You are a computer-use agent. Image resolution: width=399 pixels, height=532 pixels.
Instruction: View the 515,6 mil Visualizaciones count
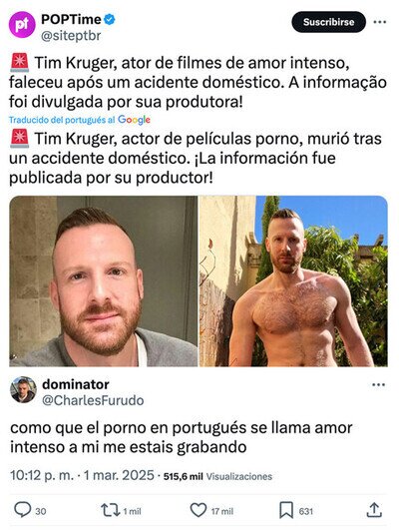pos(217,476)
